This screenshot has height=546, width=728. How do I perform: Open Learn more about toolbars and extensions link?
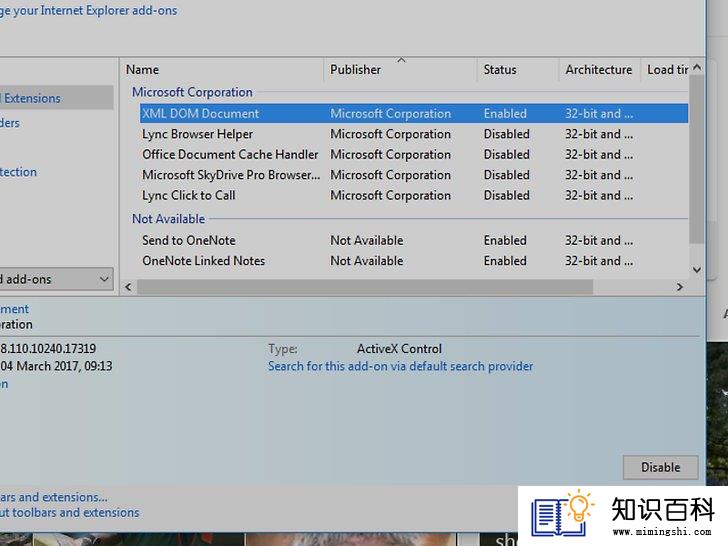(x=69, y=513)
